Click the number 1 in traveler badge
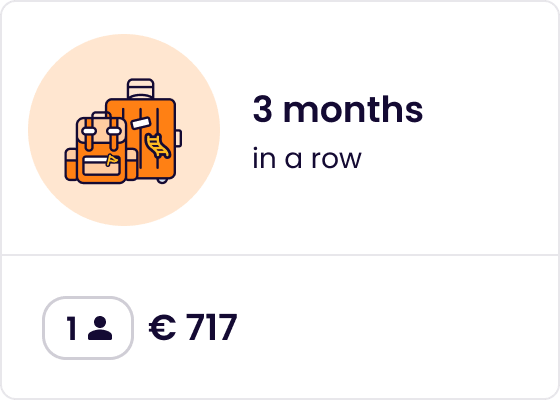Viewport: 560px width, 400px height. click(71, 328)
